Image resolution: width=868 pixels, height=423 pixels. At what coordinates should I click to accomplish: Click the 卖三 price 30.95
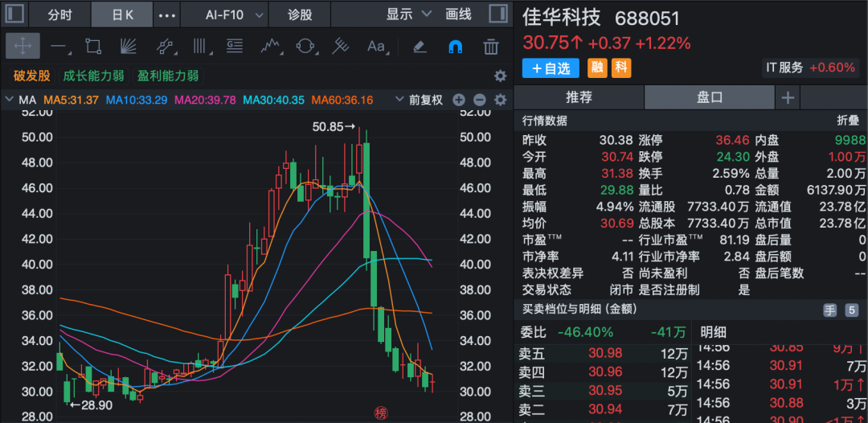(x=605, y=391)
